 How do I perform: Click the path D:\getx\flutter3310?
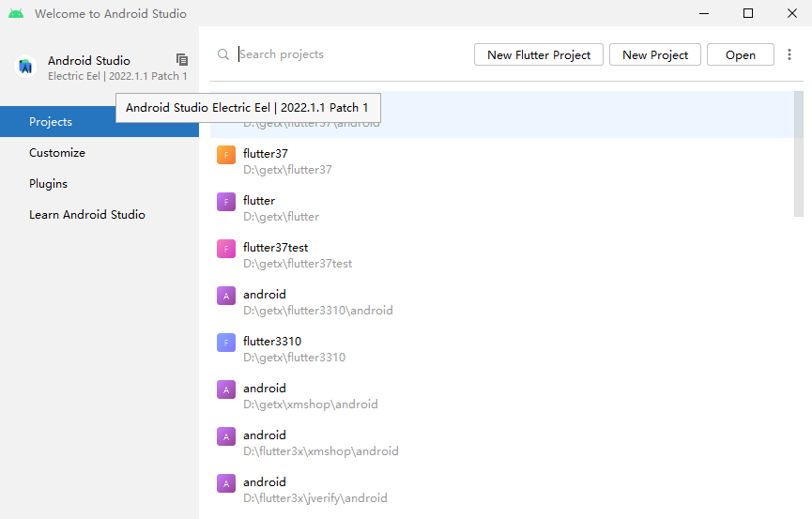pyautogui.click(x=294, y=358)
